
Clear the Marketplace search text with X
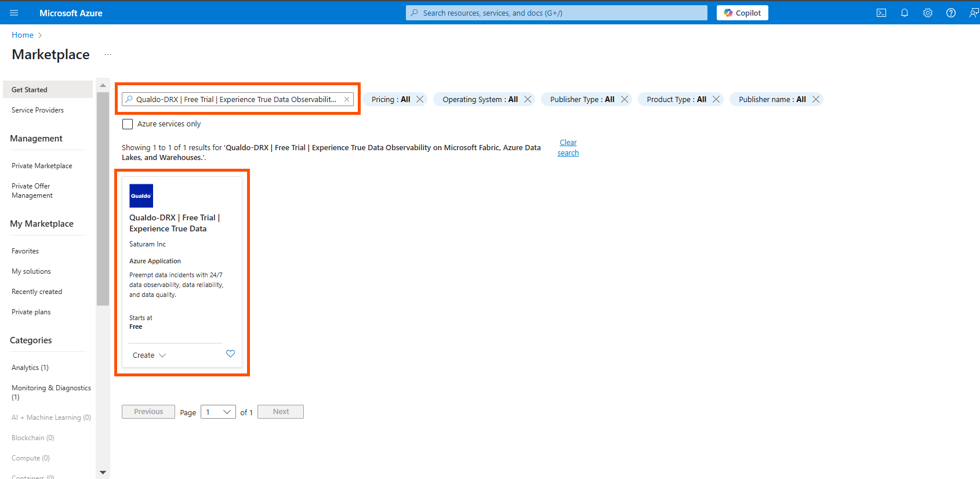347,99
